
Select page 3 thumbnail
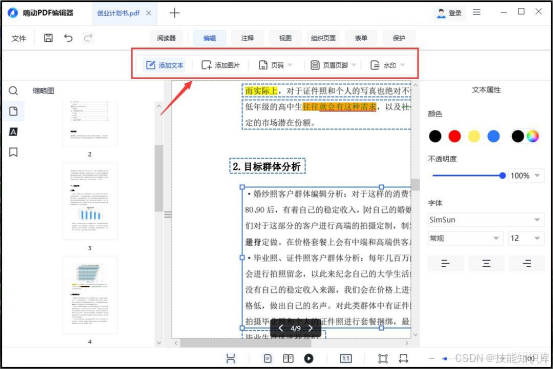pyautogui.click(x=90, y=201)
